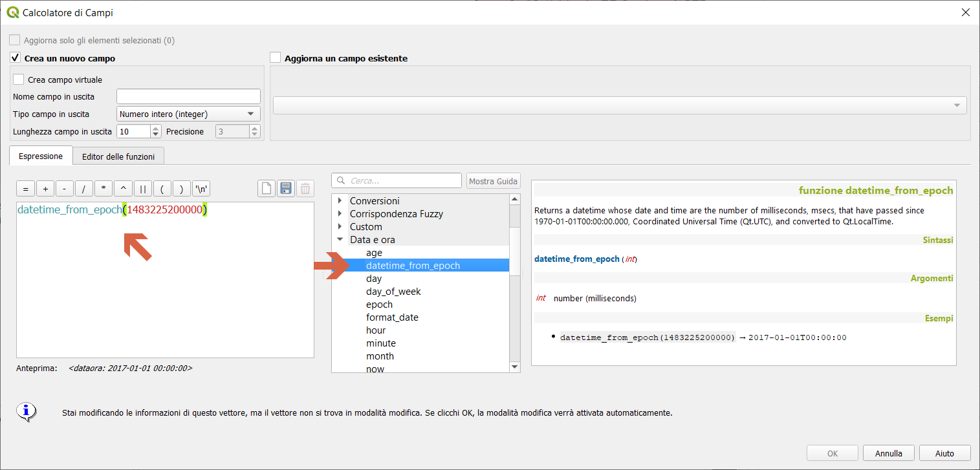
Task: Expand the Custom function group
Action: click(x=340, y=227)
